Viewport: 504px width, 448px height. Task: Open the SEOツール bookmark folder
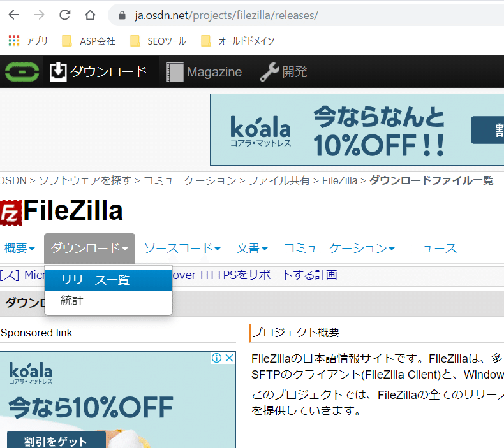coord(158,41)
